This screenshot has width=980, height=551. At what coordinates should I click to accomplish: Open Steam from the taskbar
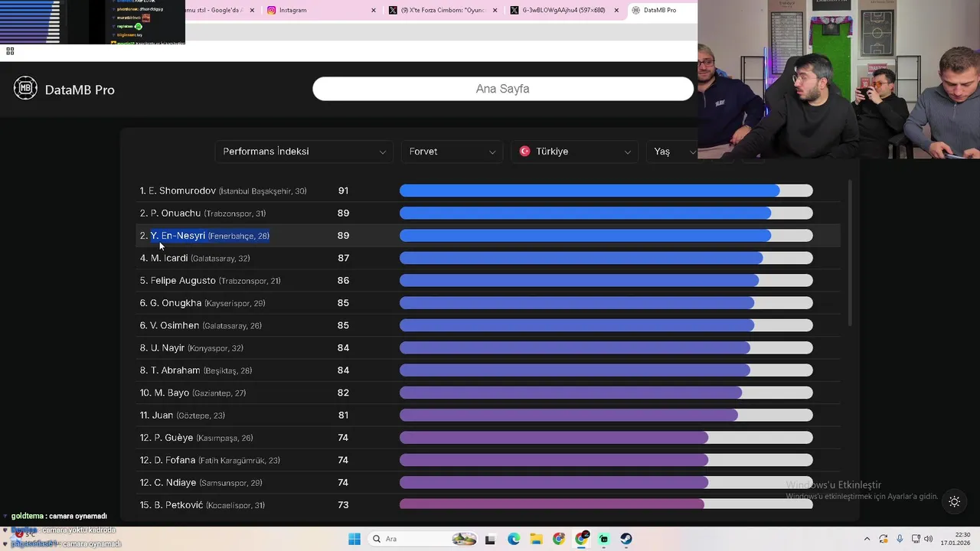tap(626, 539)
